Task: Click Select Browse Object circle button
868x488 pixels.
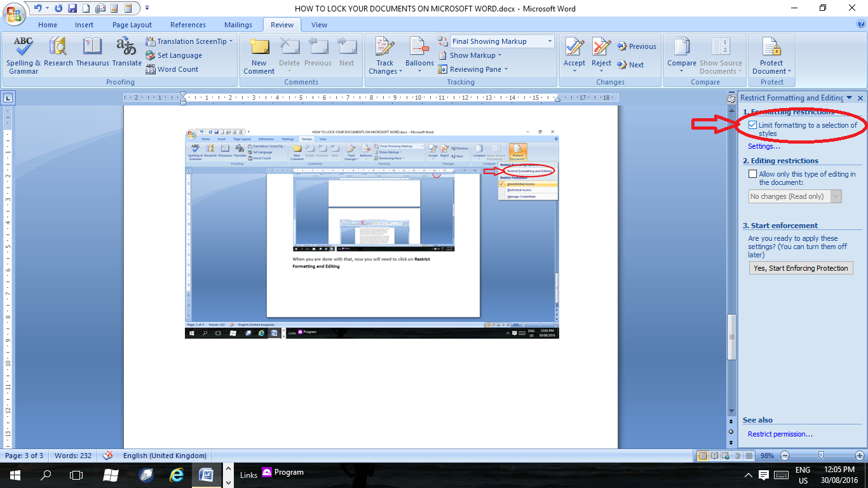Action: pos(731,431)
